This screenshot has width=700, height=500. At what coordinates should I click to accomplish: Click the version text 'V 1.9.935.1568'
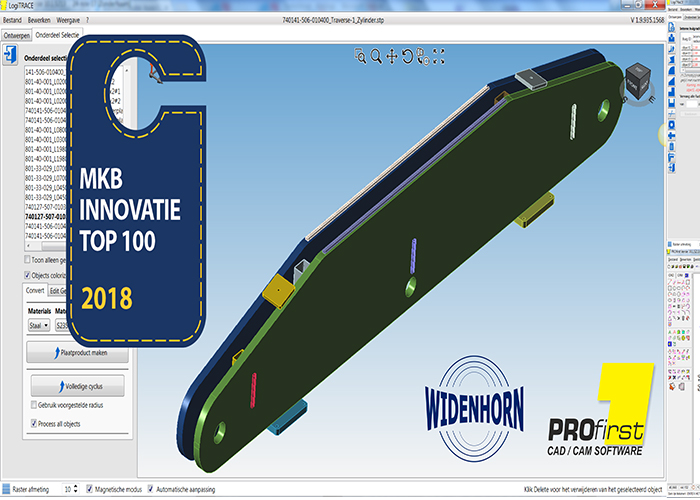(x=647, y=20)
